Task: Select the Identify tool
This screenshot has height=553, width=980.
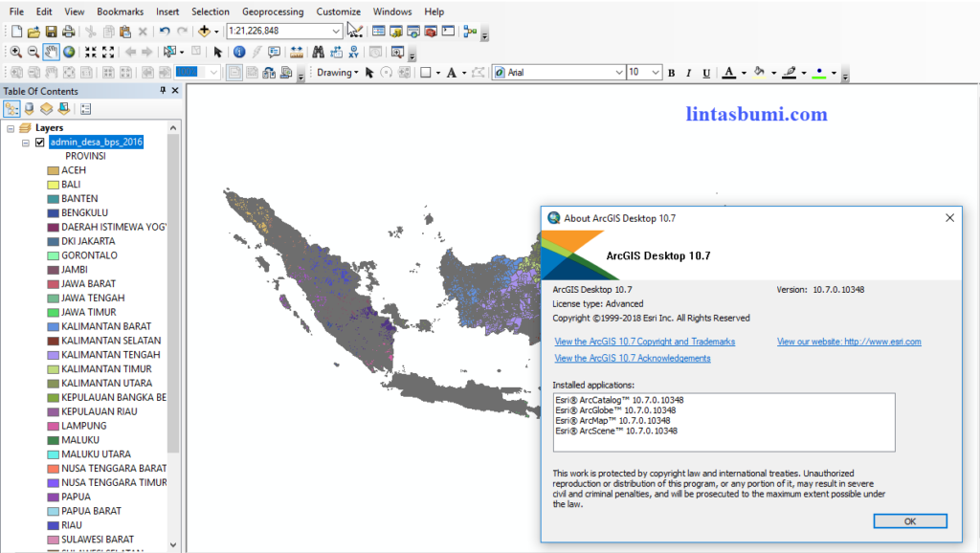Action: click(239, 51)
